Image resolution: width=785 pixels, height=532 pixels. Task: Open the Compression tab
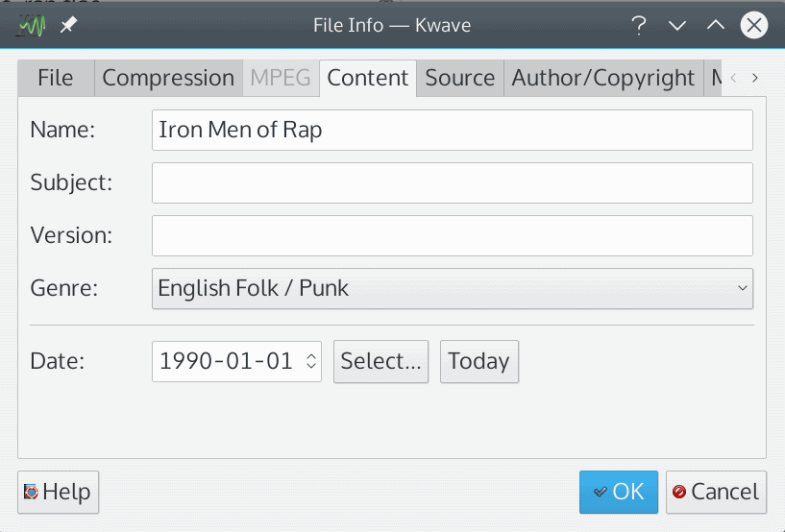tap(168, 78)
